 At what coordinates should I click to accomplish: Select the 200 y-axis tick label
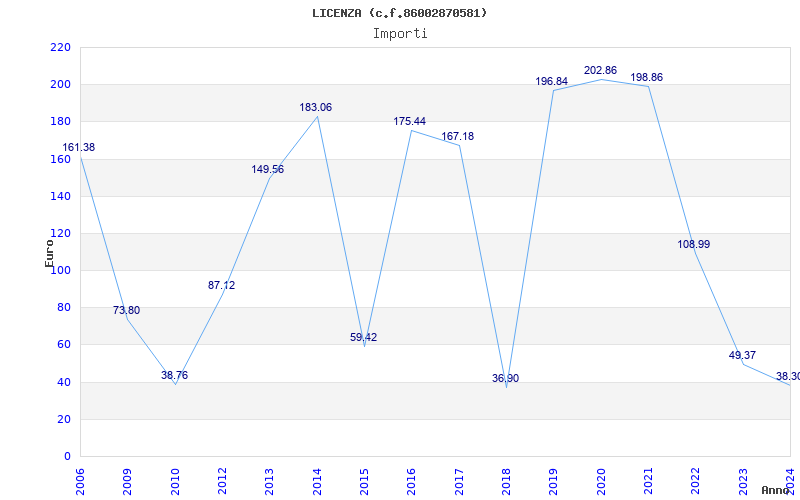pyautogui.click(x=60, y=85)
